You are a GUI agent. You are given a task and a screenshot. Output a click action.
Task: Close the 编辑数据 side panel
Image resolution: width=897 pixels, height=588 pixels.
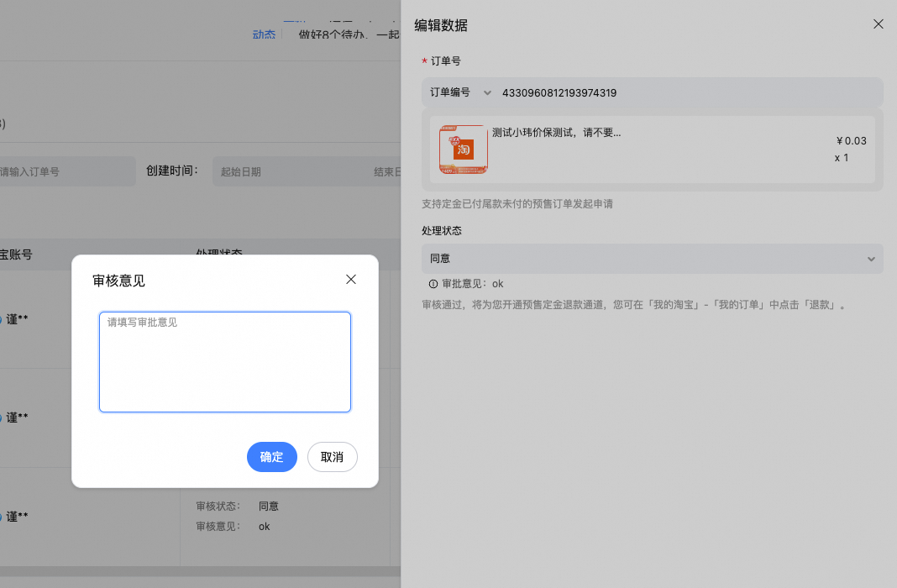click(x=878, y=24)
